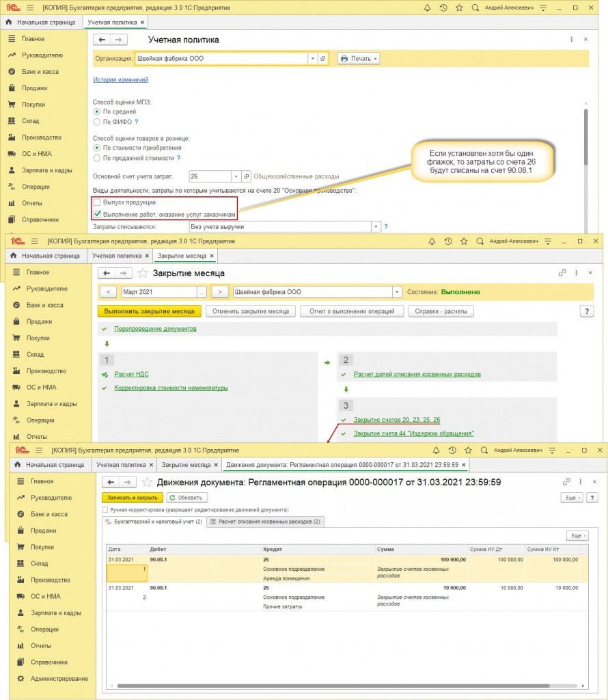This screenshot has height=700, width=608.
Task: Open history clock icon in top title bar
Action: (445, 7)
